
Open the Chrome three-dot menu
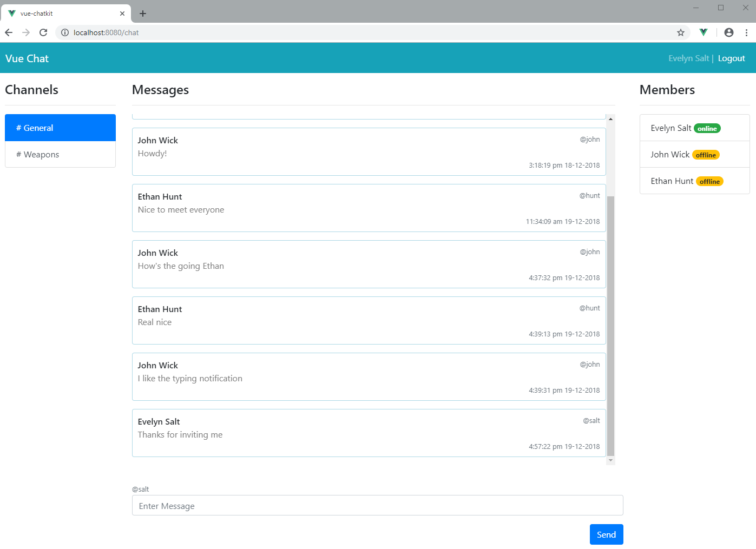coord(746,32)
